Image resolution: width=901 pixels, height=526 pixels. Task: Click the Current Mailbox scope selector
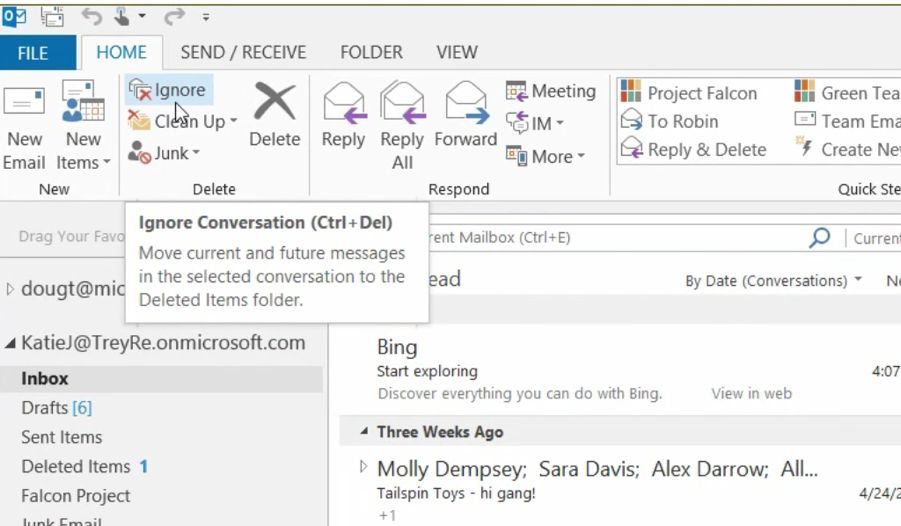876,238
